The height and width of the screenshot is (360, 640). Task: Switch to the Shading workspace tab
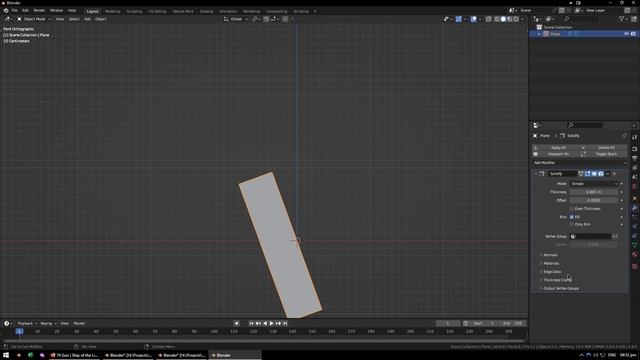(x=207, y=11)
